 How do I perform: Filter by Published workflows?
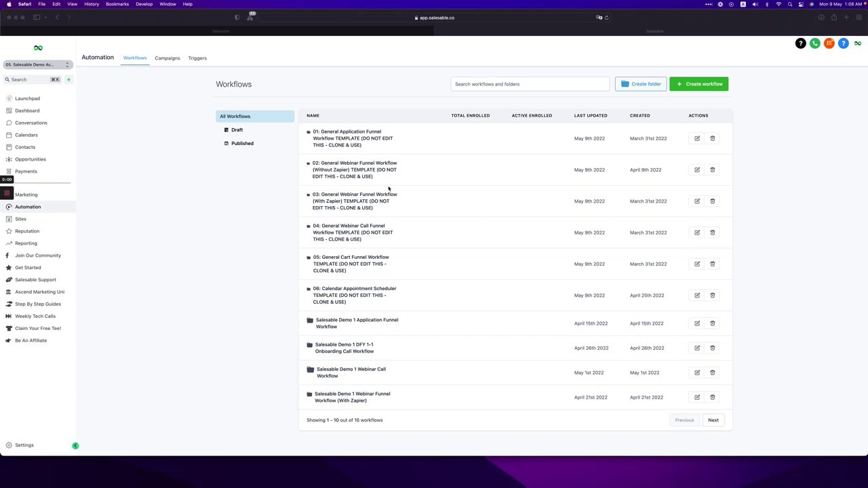click(x=242, y=144)
